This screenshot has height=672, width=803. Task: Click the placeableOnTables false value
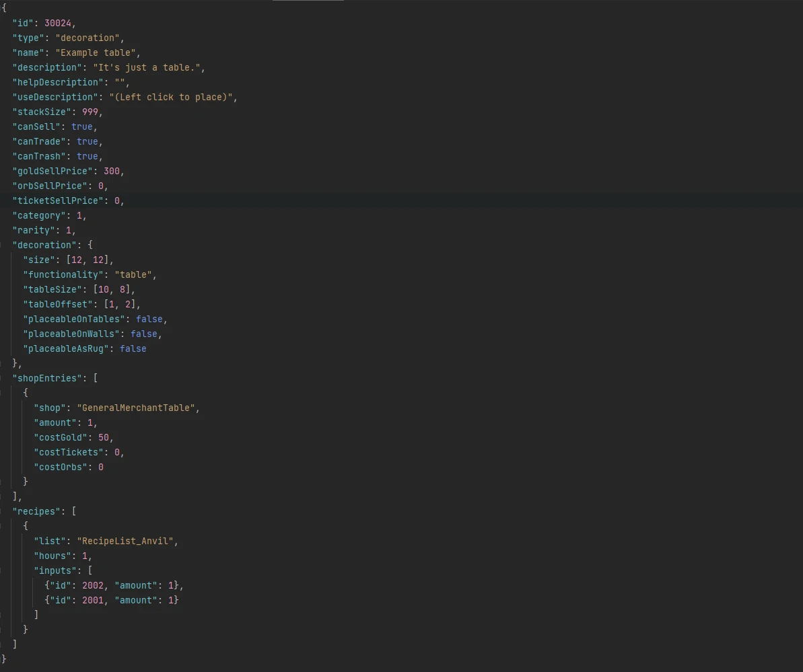point(149,319)
